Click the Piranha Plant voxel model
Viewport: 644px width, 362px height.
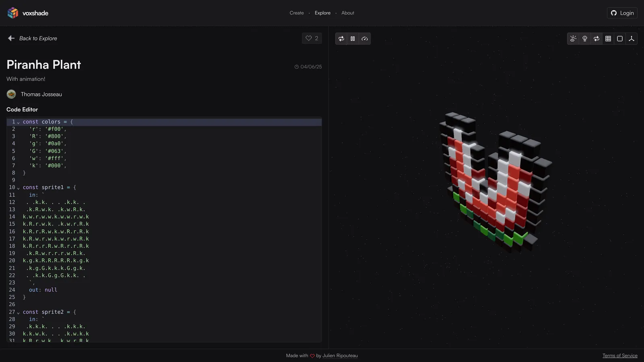pos(495,183)
